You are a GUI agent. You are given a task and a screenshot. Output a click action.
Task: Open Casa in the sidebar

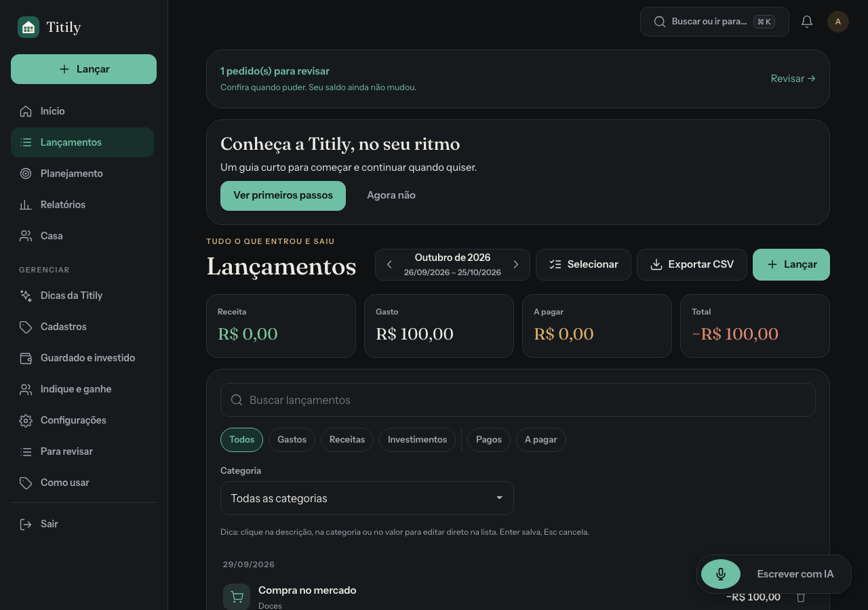tap(82, 236)
